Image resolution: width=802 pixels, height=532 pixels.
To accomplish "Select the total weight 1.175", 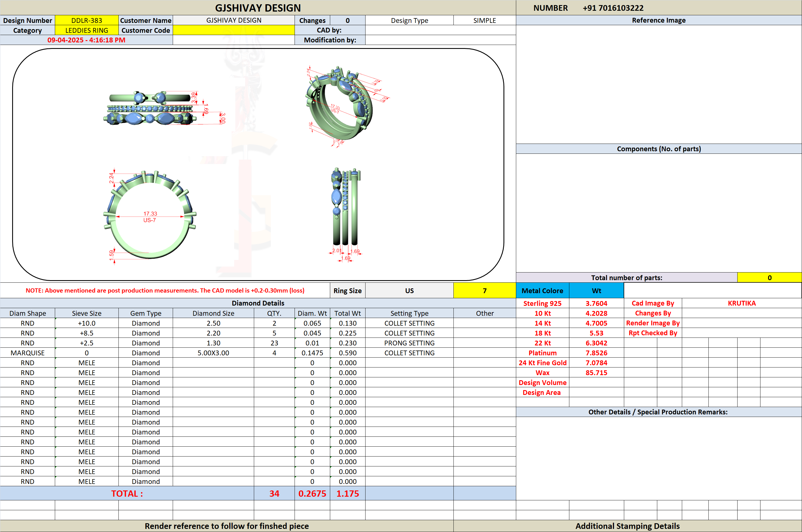I will pyautogui.click(x=347, y=493).
